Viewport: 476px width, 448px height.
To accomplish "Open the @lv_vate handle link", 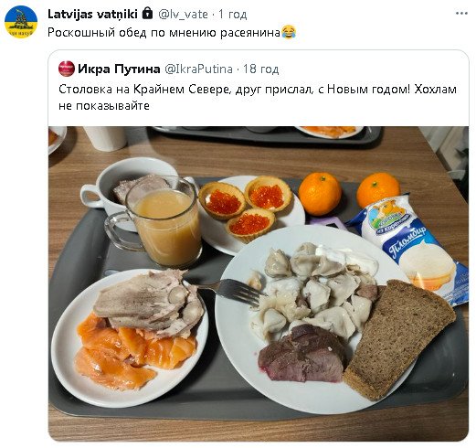I will tap(183, 15).
